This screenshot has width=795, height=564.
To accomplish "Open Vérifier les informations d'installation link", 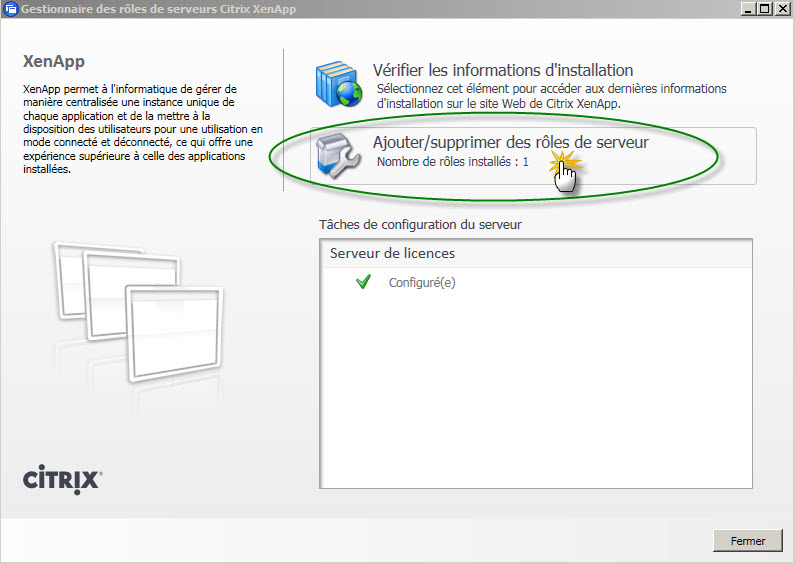I will click(x=503, y=70).
